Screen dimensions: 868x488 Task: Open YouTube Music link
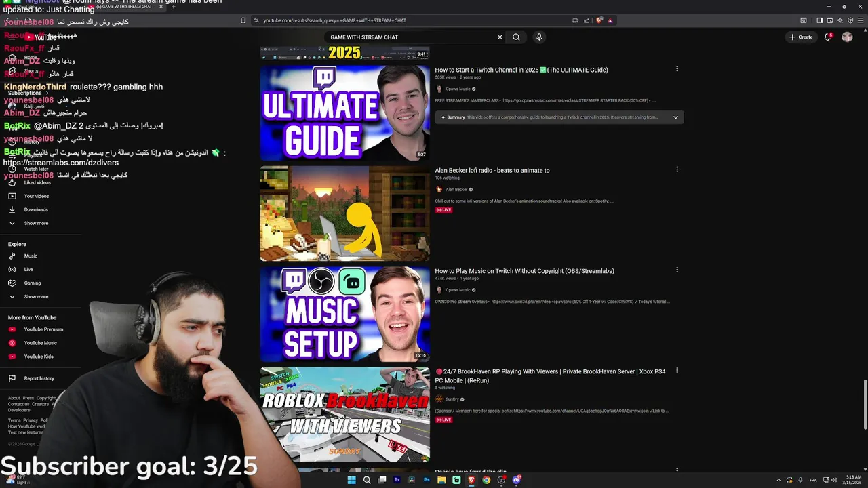(41, 343)
